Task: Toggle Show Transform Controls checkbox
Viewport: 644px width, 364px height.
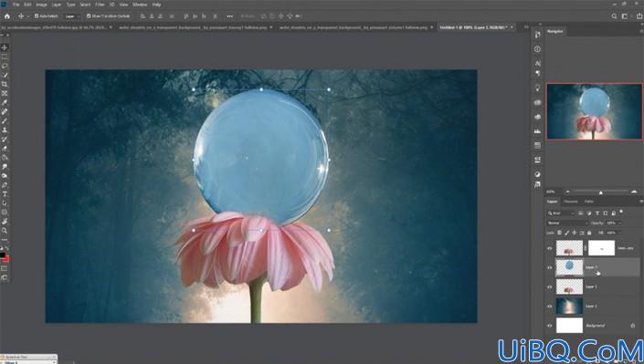Action: 89,16
